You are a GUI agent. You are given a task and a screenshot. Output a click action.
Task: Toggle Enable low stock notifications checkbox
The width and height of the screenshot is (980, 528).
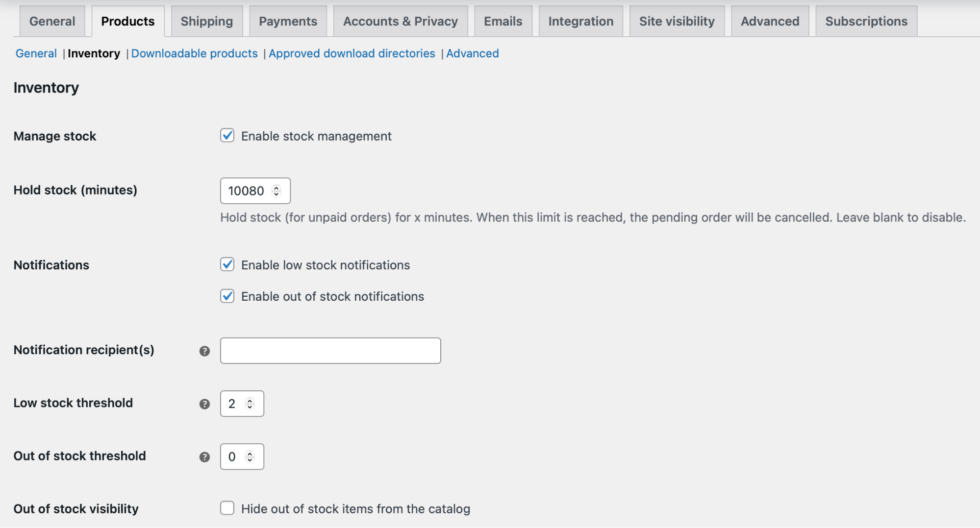pyautogui.click(x=227, y=264)
